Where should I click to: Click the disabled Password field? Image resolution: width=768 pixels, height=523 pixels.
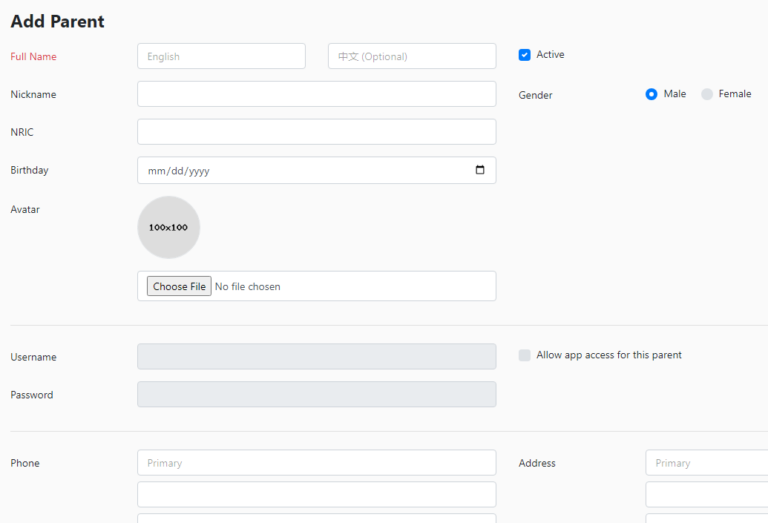click(x=316, y=394)
